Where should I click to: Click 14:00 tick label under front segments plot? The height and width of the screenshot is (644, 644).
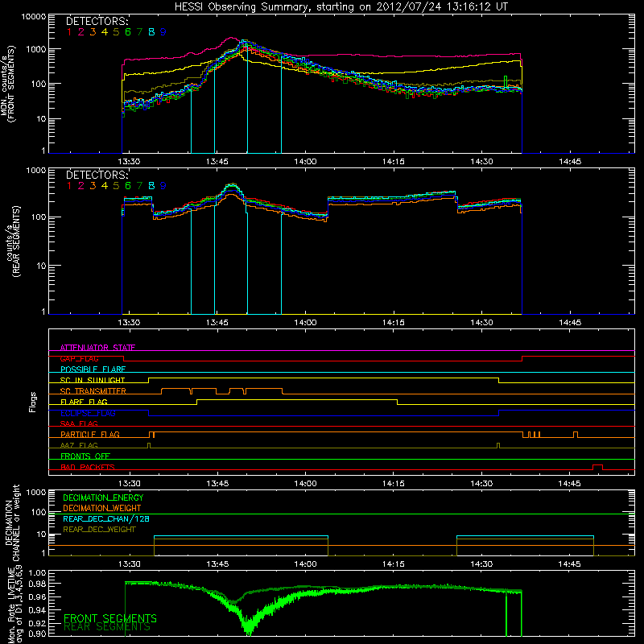point(305,162)
